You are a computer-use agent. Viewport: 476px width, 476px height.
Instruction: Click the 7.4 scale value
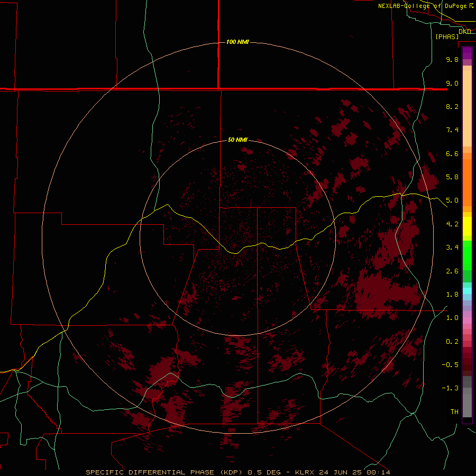(x=452, y=130)
